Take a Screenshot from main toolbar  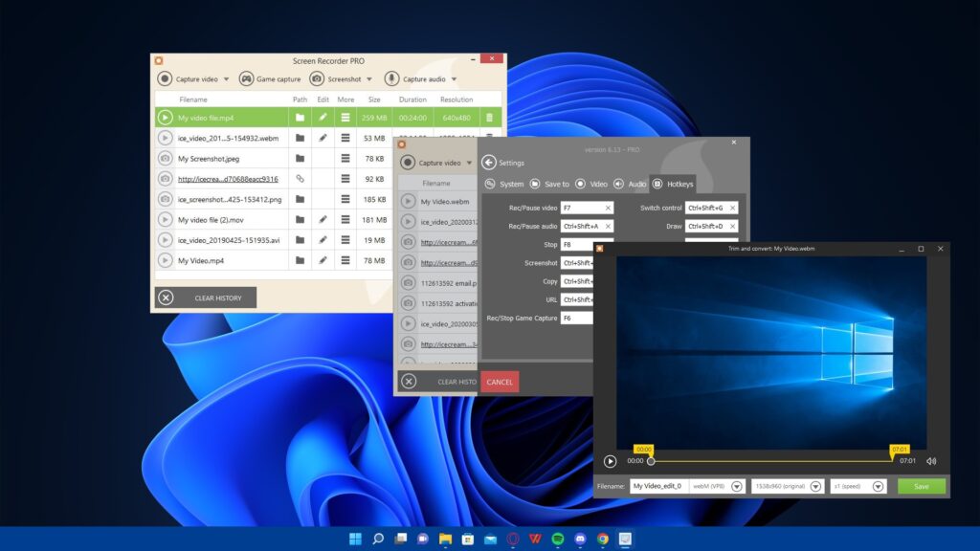(336, 78)
